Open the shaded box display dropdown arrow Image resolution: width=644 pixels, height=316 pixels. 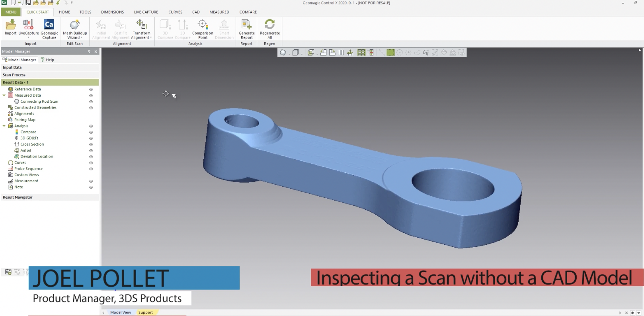302,54
